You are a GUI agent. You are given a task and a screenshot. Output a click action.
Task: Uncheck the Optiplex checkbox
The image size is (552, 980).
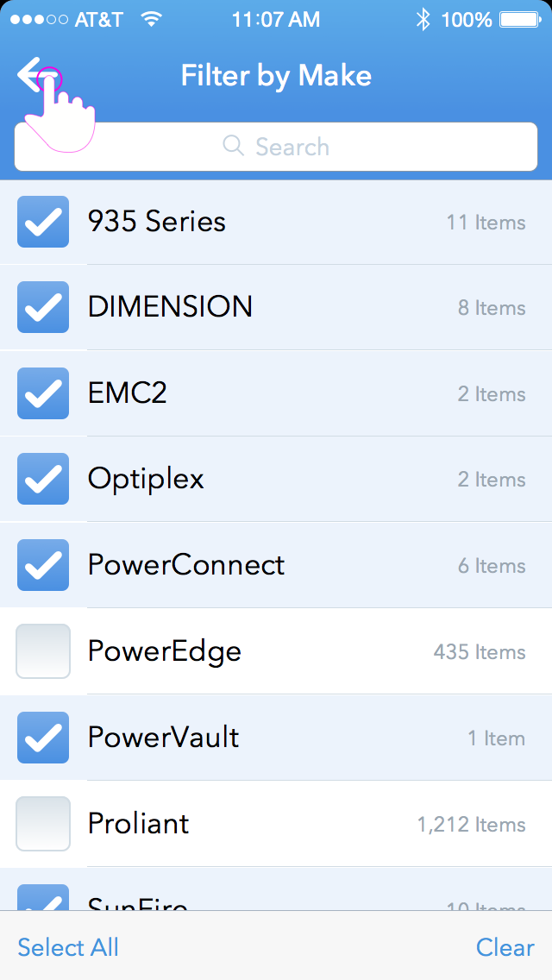click(x=43, y=479)
